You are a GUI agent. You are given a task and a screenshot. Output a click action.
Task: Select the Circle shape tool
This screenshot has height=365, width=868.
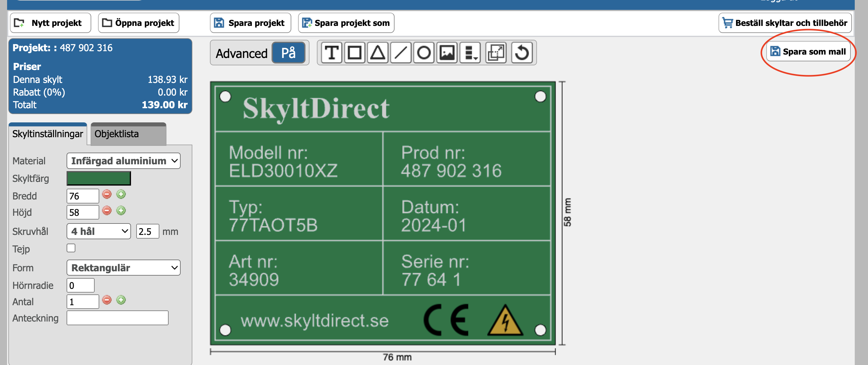point(424,53)
